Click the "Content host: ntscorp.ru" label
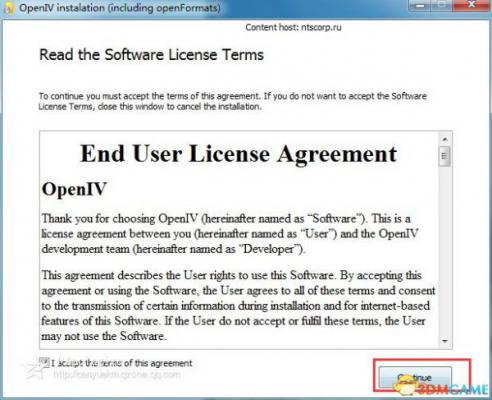492x400 pixels. click(293, 27)
